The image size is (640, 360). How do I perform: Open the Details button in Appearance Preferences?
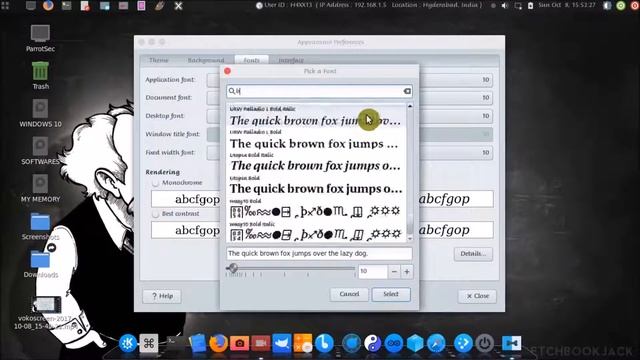473,254
